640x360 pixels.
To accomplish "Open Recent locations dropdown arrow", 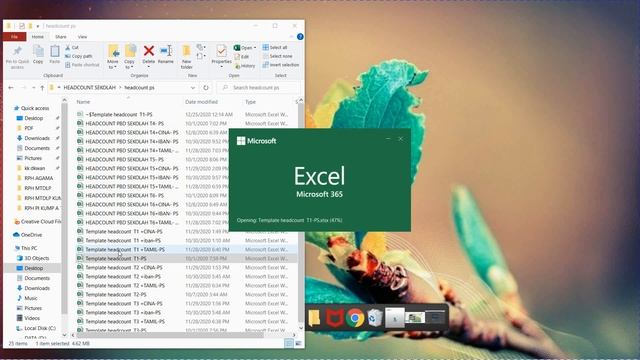I will [x=33, y=88].
